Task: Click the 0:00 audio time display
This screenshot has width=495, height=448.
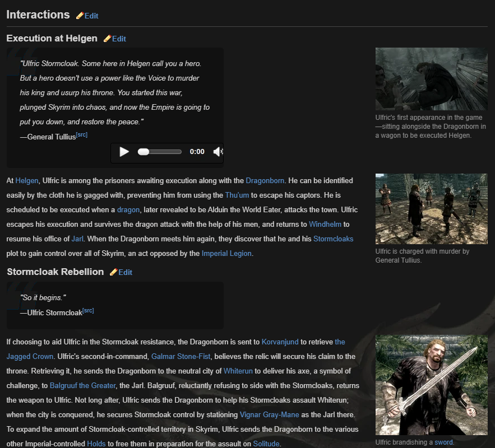Action: point(197,152)
